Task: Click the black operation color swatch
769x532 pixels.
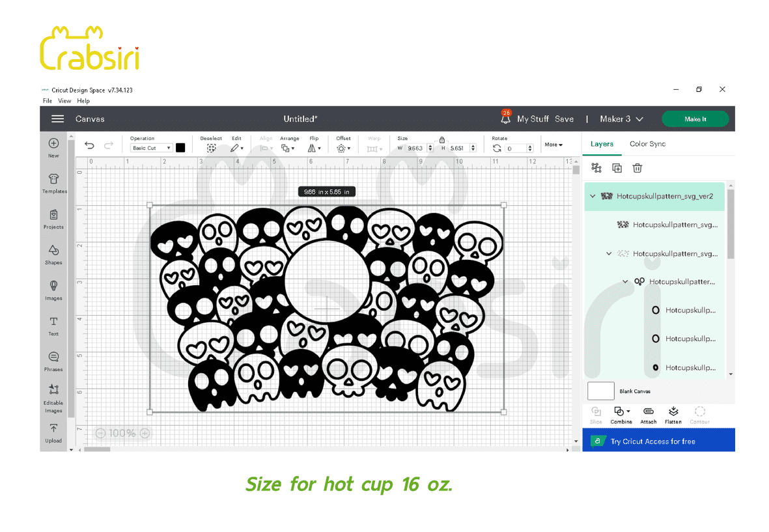Action: pyautogui.click(x=180, y=148)
